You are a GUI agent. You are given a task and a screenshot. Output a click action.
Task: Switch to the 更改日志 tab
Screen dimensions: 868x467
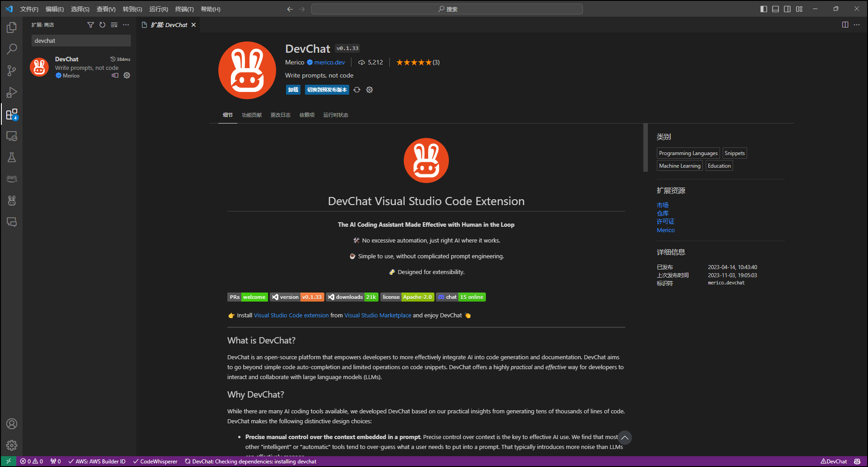(x=281, y=115)
